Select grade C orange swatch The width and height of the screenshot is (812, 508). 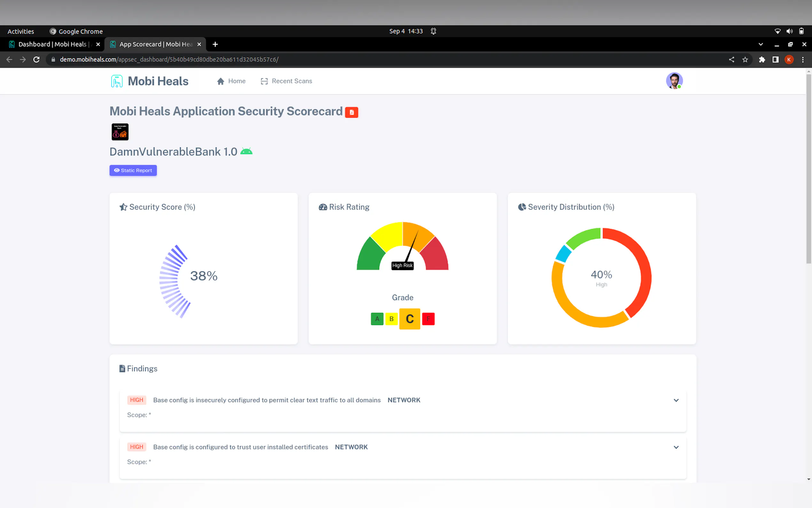(x=410, y=319)
